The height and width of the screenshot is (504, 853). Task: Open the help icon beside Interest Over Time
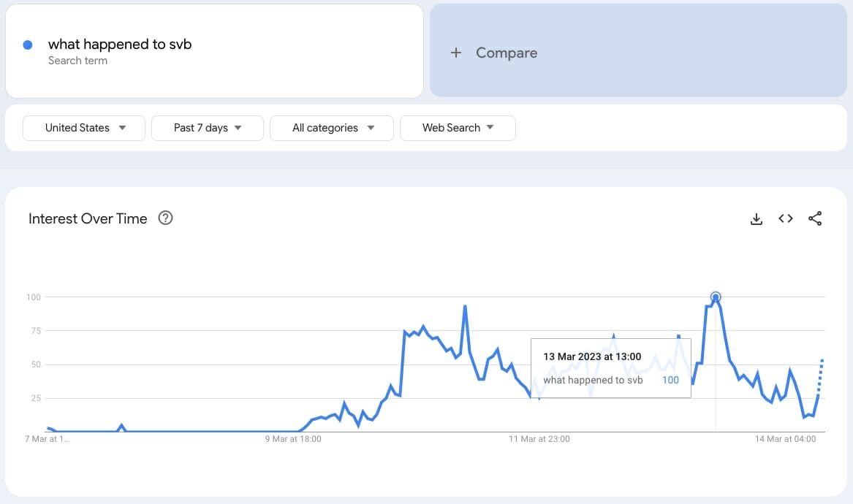tap(166, 218)
